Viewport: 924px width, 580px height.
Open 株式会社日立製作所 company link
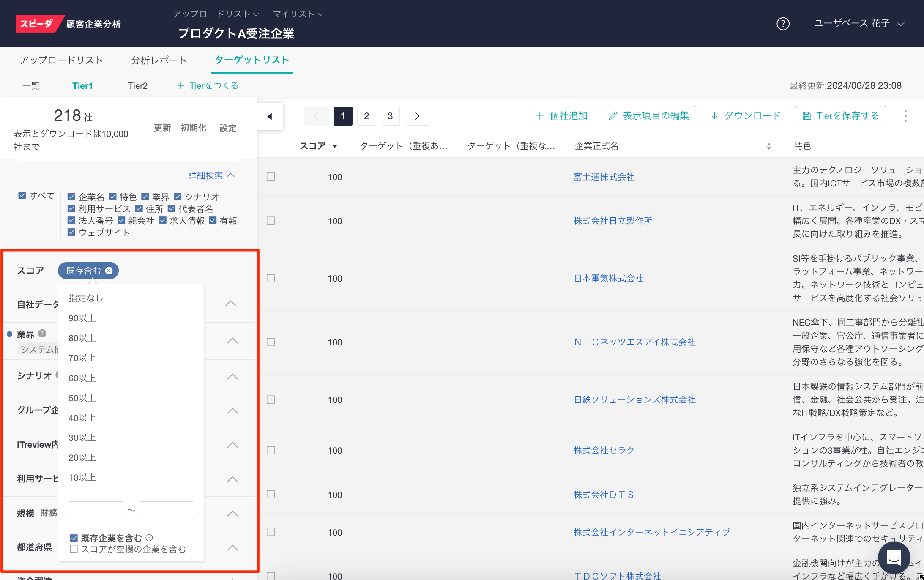(612, 221)
